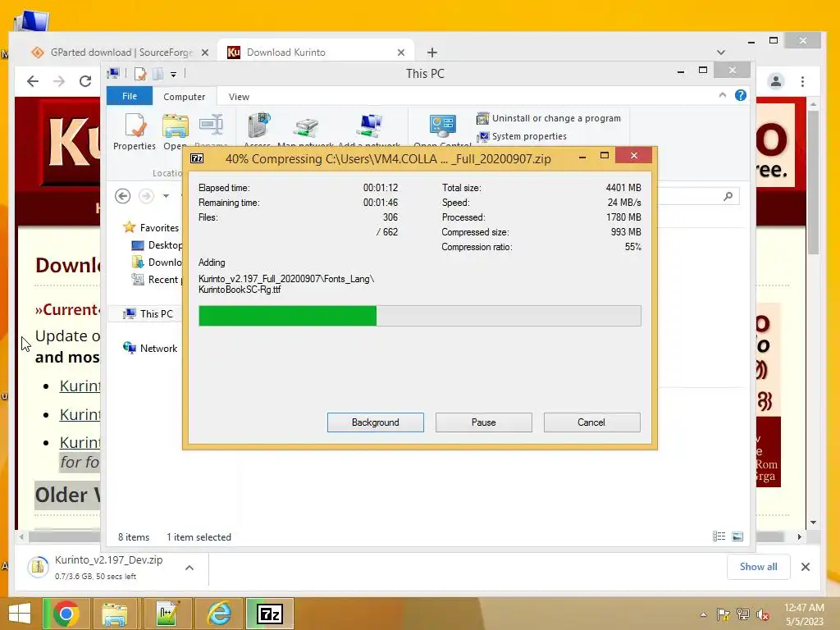The height and width of the screenshot is (630, 840).
Task: Switch Explorer to large icons view
Action: pos(737,536)
